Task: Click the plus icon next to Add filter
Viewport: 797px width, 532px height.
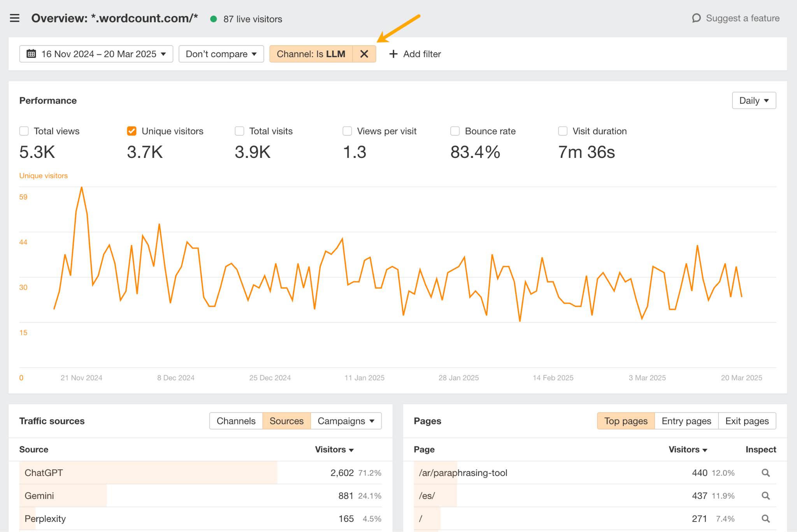Action: coord(393,54)
